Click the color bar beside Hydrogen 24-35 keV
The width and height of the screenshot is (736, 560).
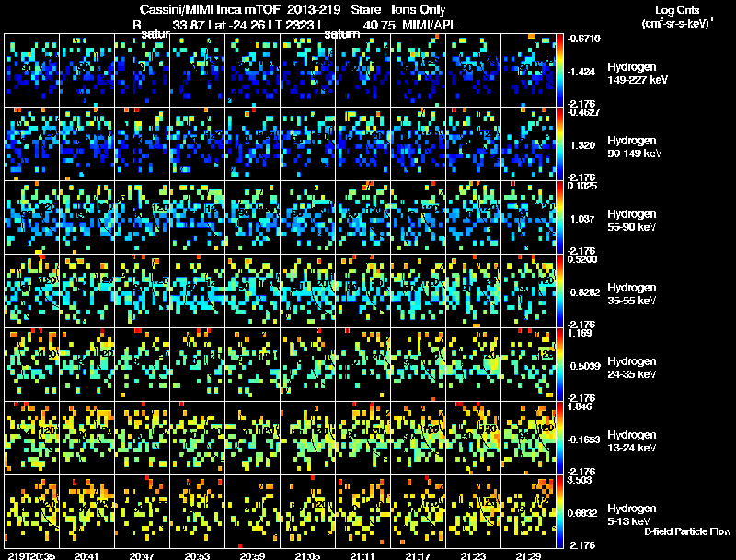point(559,364)
